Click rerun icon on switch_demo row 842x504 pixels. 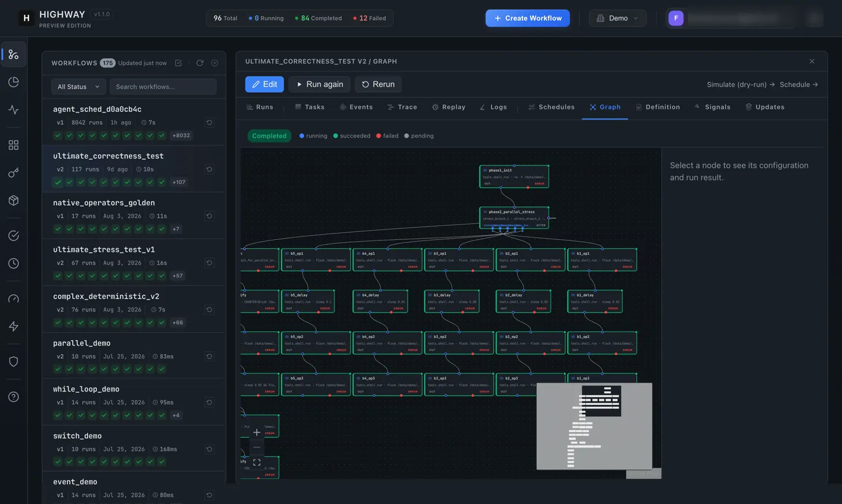[x=209, y=449]
